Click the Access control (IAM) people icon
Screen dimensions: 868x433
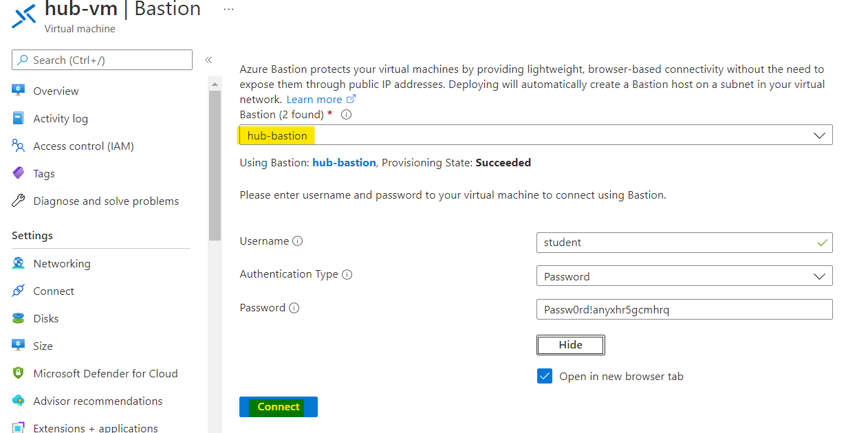19,146
